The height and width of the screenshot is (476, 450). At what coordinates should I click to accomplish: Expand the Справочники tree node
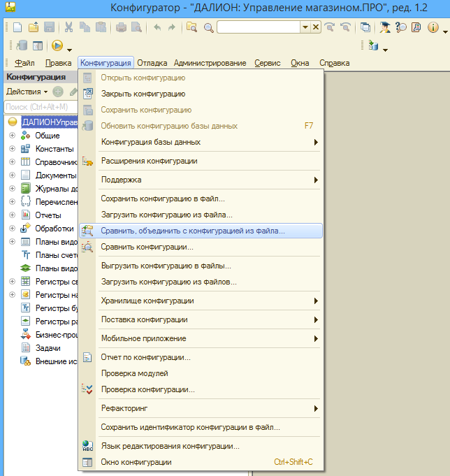pyautogui.click(x=12, y=161)
